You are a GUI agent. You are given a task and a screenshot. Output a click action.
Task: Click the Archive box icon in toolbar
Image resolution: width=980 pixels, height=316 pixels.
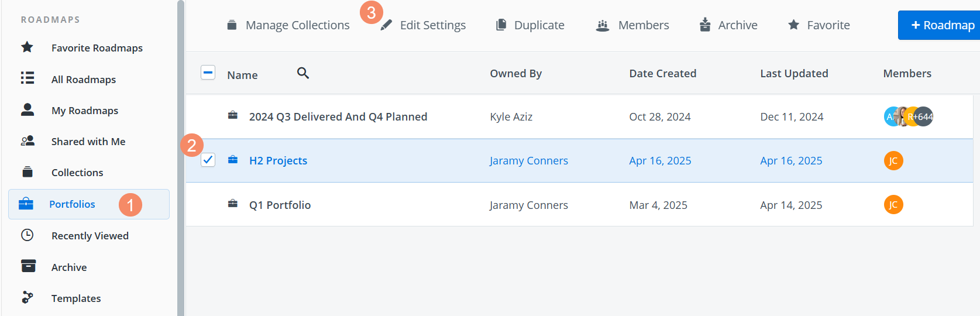705,25
